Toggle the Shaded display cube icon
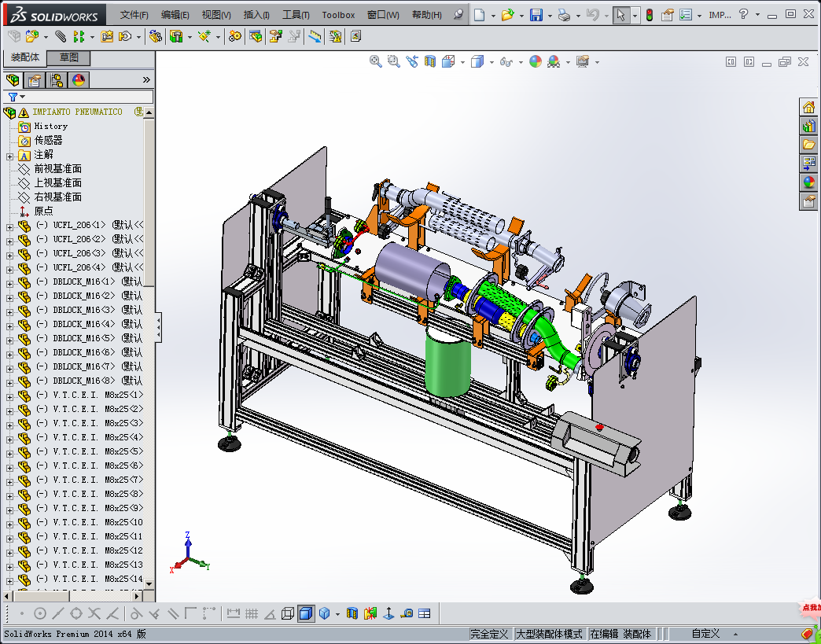The image size is (821, 644). pos(325,613)
